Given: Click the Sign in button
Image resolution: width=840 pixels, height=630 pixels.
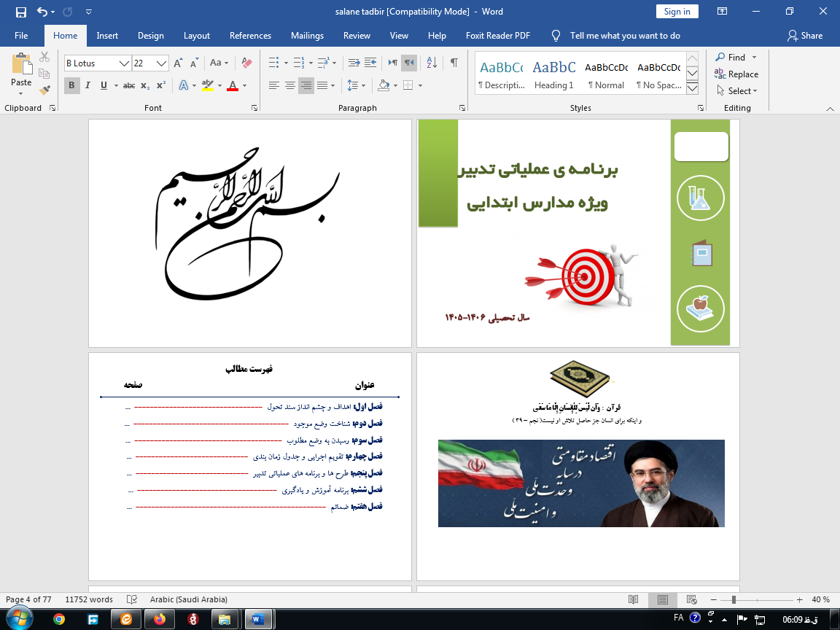Looking at the screenshot, I should 677,12.
